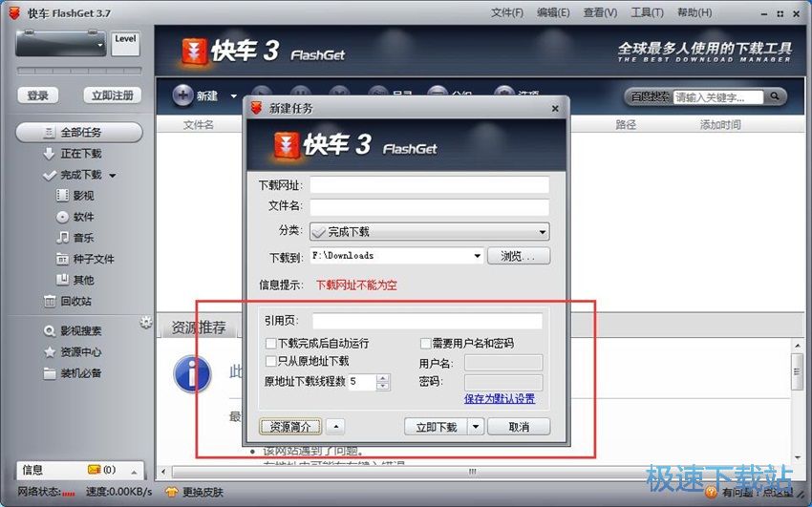
Task: Click the 添加时间 column header
Action: [x=720, y=125]
